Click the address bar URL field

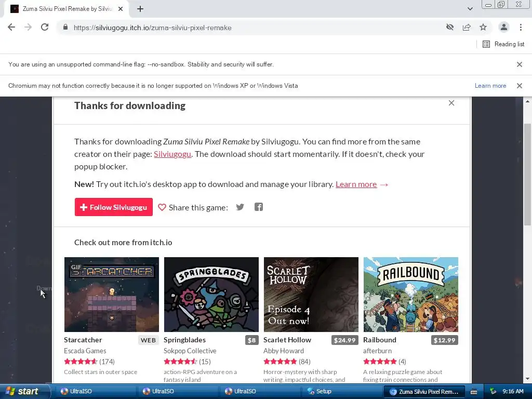(251, 28)
